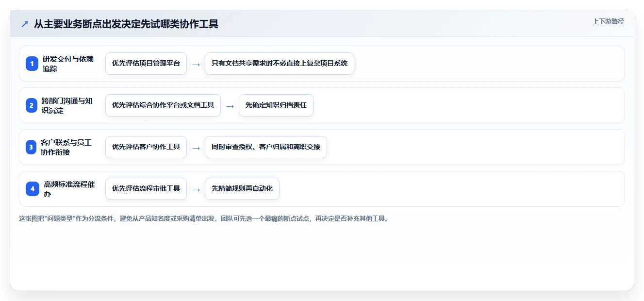Select the number 1 step badge
644x301 pixels.
[32, 64]
